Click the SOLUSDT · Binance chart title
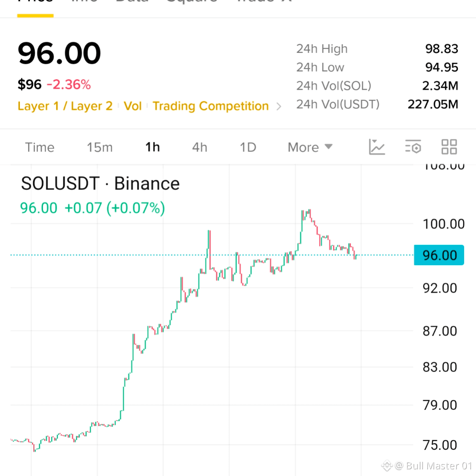The width and height of the screenshot is (476, 476). point(100,184)
